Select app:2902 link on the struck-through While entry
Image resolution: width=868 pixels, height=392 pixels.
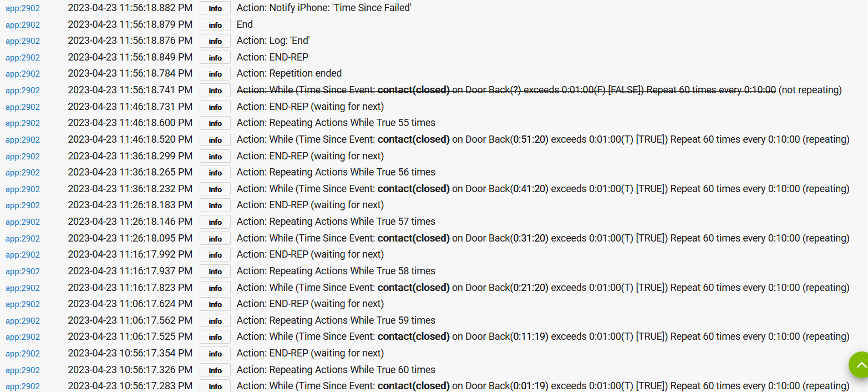click(x=23, y=91)
